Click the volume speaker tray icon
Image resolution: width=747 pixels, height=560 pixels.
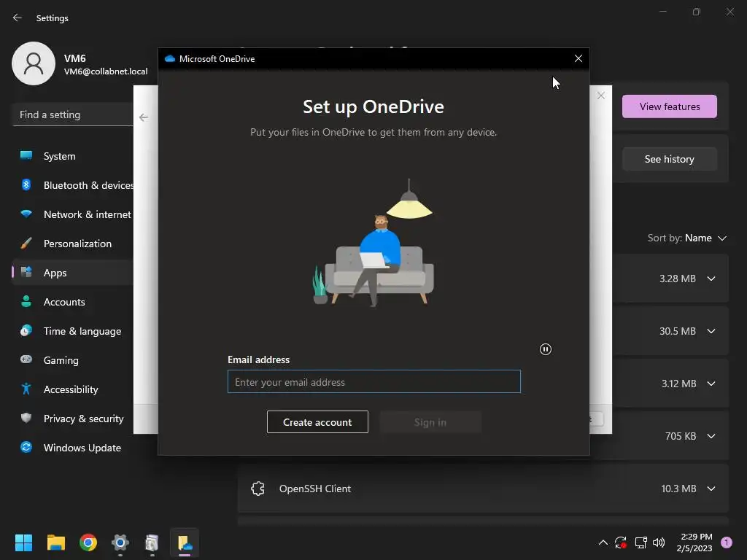(x=659, y=542)
